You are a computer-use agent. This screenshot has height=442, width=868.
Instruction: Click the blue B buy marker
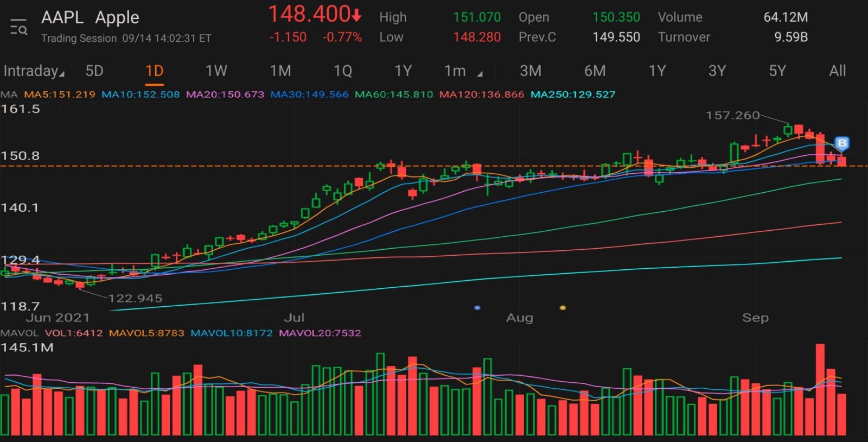click(842, 143)
